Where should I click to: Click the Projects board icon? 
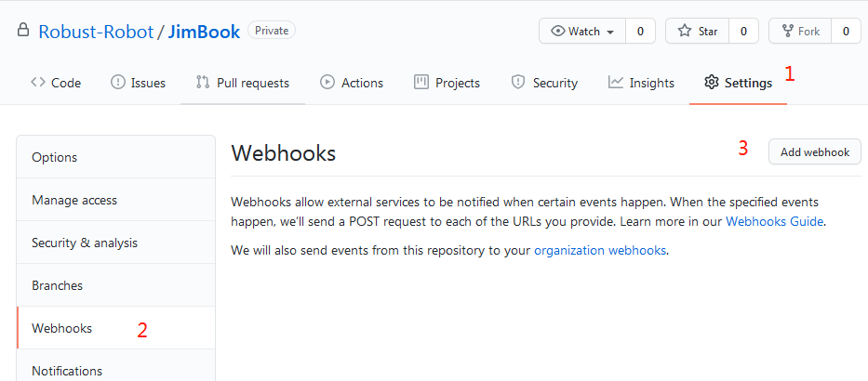421,83
